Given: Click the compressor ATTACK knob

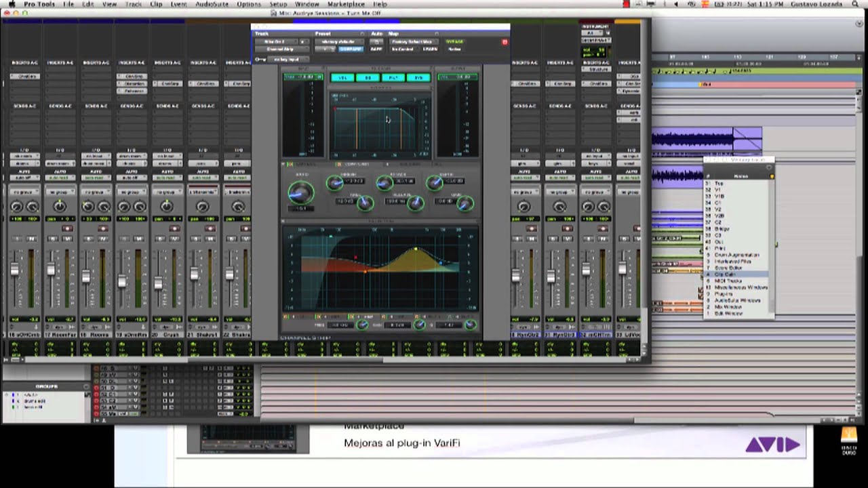Looking at the screenshot, I should (384, 183).
